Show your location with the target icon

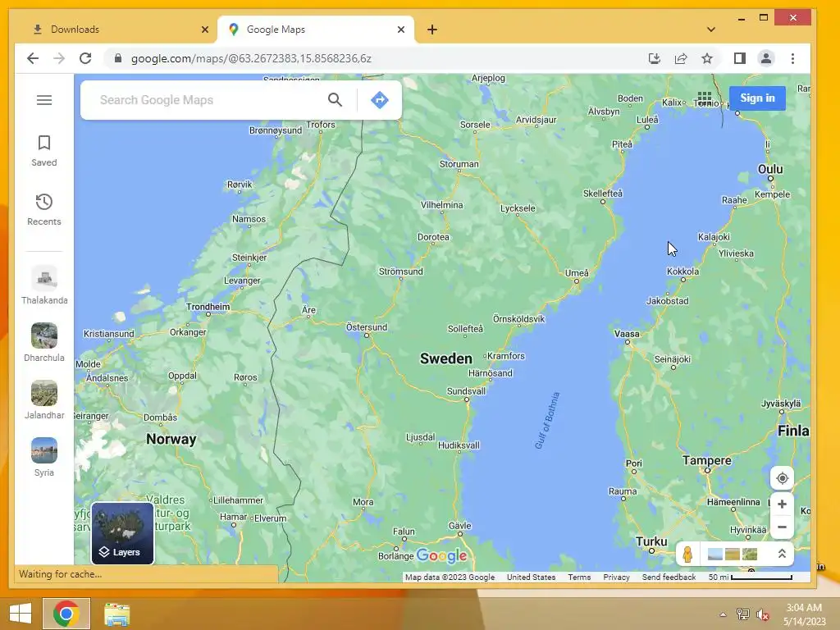click(782, 478)
